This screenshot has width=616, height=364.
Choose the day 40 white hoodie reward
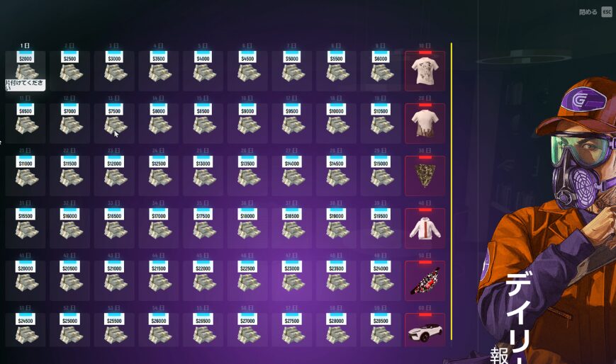(x=425, y=227)
